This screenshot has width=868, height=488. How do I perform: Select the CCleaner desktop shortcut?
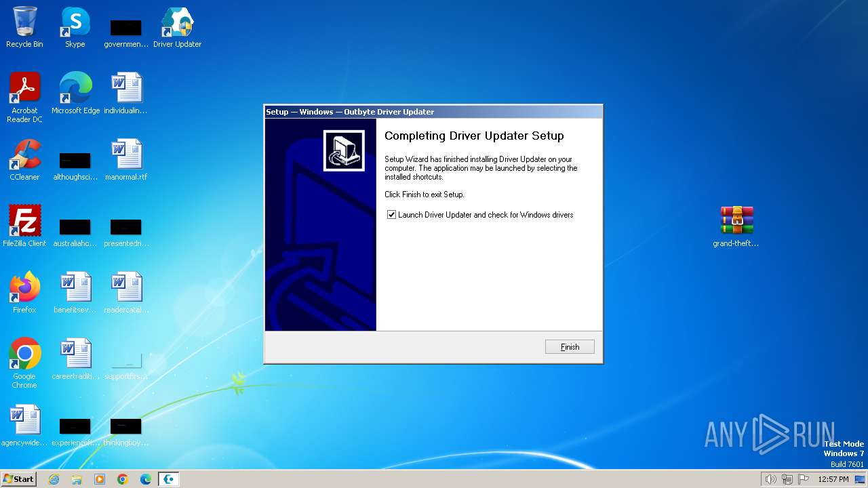[x=24, y=160]
